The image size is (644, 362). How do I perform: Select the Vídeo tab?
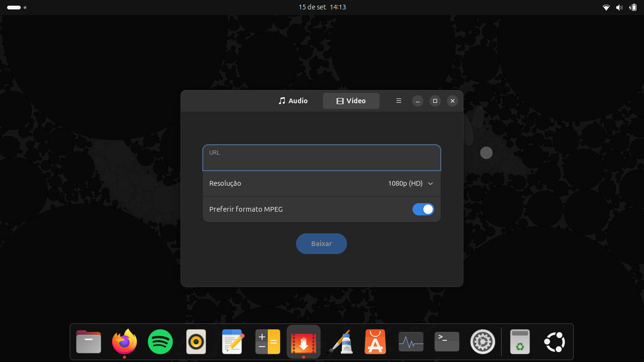click(x=351, y=101)
